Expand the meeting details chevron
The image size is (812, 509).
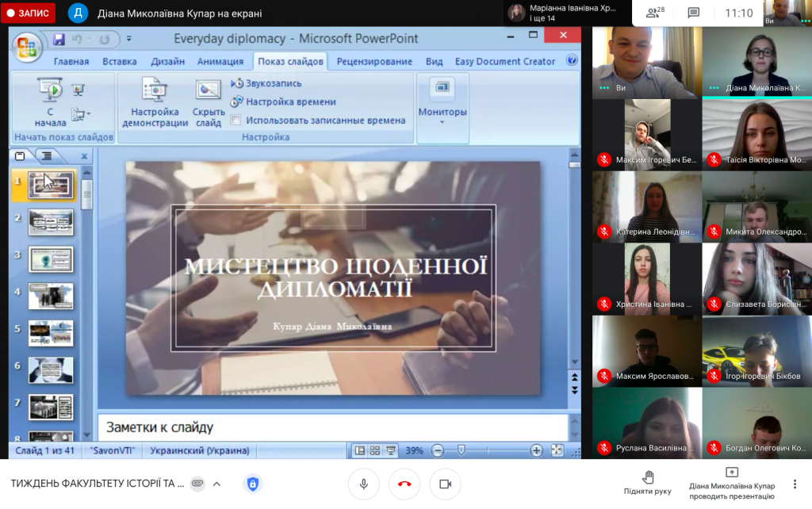[216, 484]
